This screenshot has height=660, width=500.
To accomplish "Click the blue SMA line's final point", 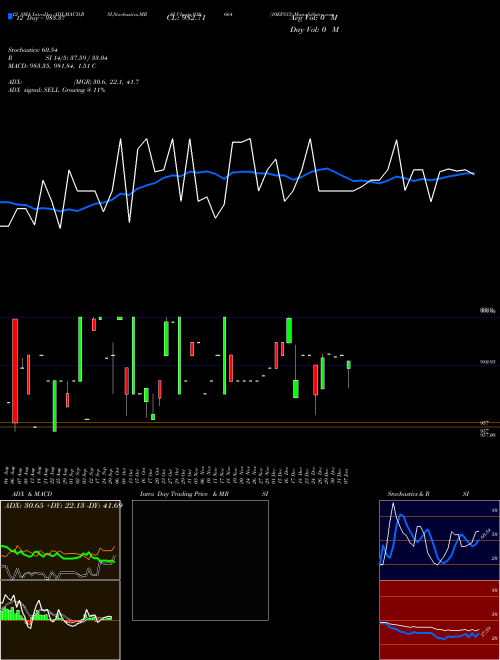I will point(474,173).
